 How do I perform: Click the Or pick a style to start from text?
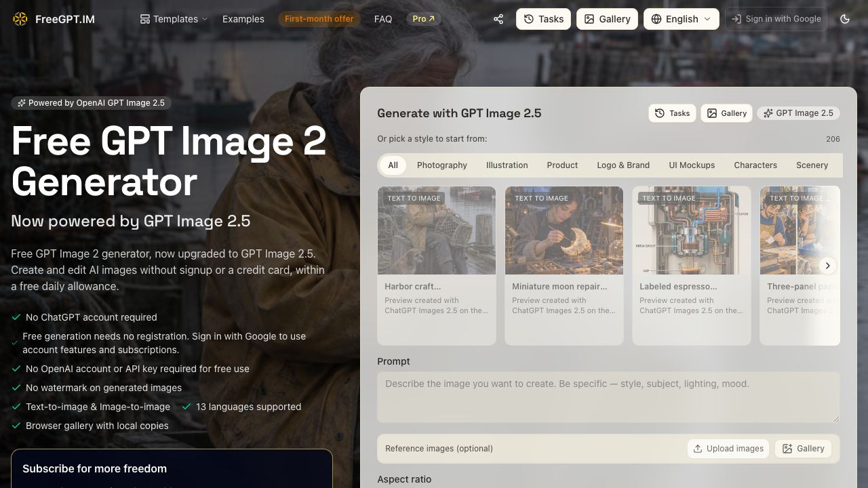tap(432, 139)
